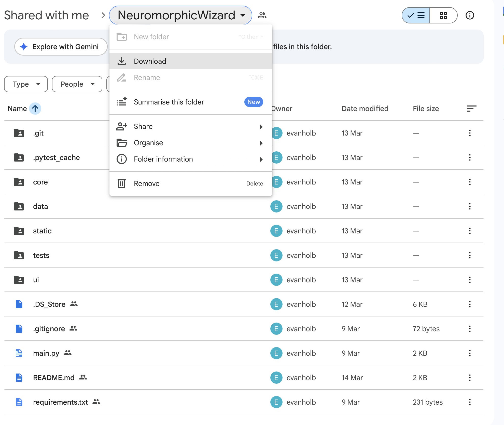Image resolution: width=504 pixels, height=425 pixels.
Task: Select Summarise this folder from the menu
Action: [169, 102]
